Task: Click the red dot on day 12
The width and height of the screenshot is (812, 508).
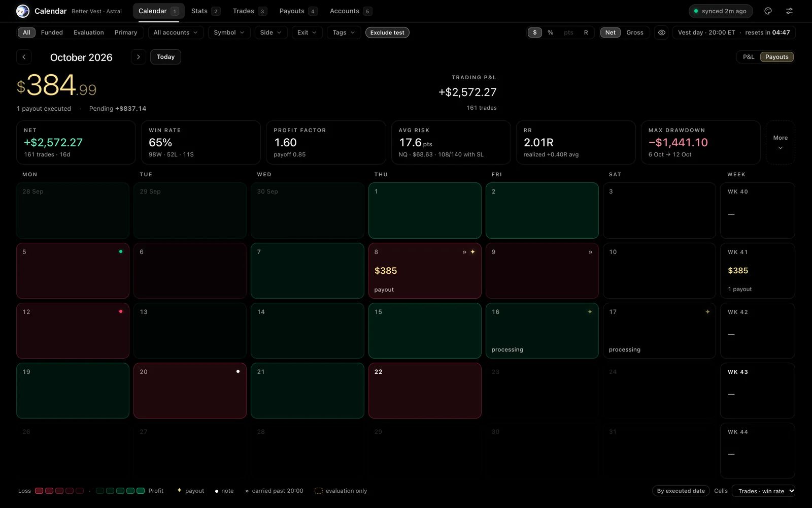Action: click(120, 311)
